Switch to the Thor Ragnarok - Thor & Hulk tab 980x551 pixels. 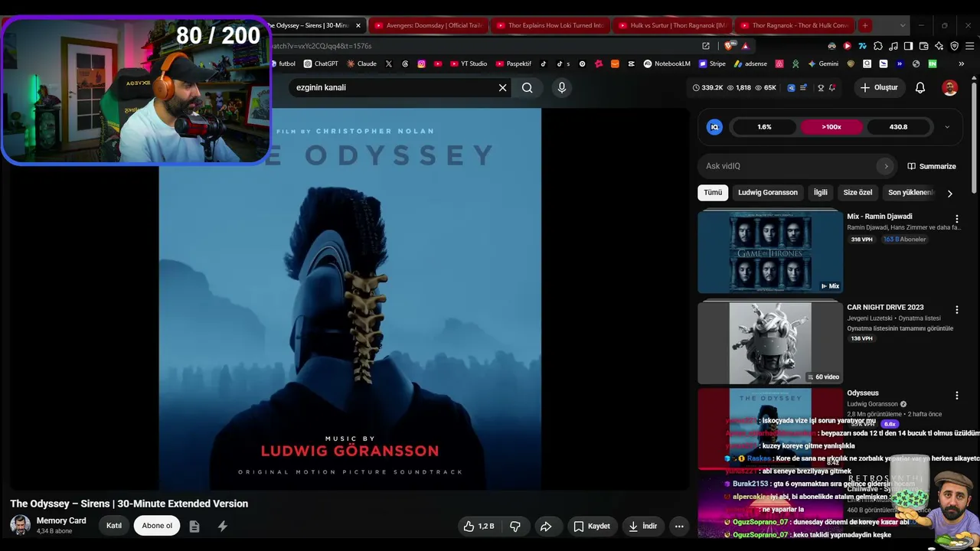pos(794,25)
